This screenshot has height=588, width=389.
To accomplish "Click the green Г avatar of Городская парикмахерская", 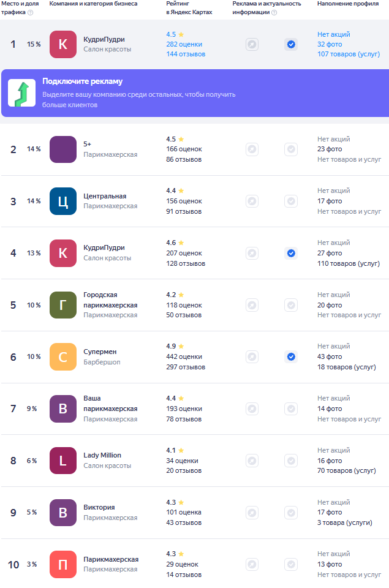I will [63, 305].
